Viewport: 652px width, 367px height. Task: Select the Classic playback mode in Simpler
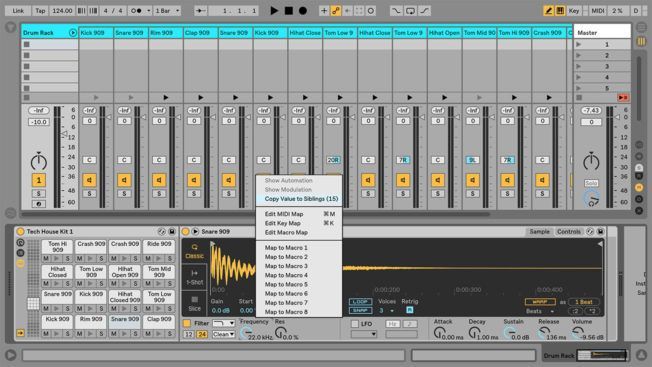coord(195,251)
